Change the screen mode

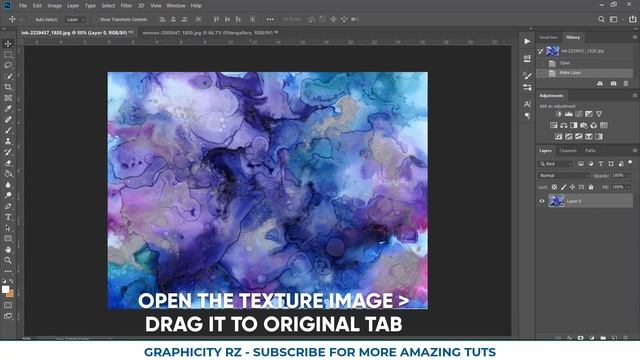(8, 316)
